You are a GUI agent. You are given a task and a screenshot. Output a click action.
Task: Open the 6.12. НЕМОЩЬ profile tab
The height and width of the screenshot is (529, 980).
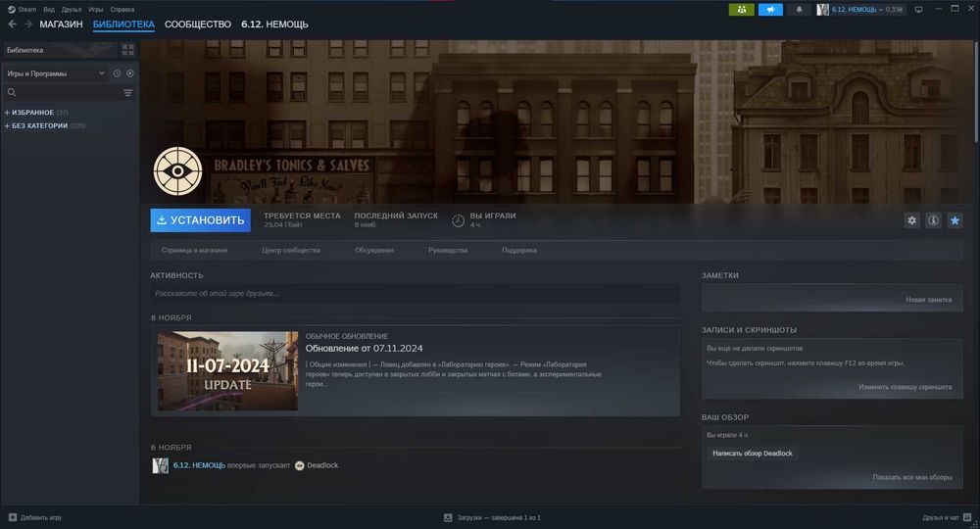click(x=274, y=24)
